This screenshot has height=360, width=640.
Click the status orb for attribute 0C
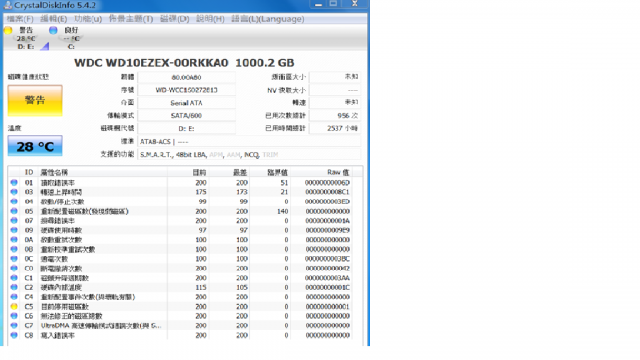tap(14, 259)
